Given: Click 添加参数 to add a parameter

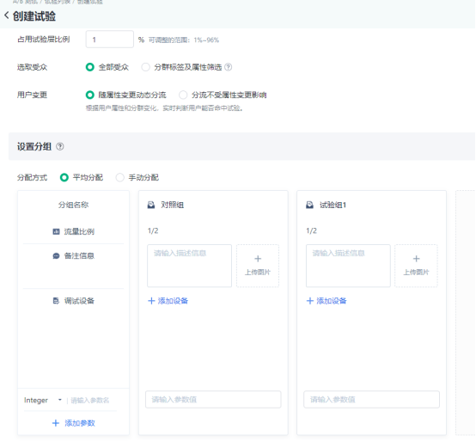Looking at the screenshot, I should point(74,423).
